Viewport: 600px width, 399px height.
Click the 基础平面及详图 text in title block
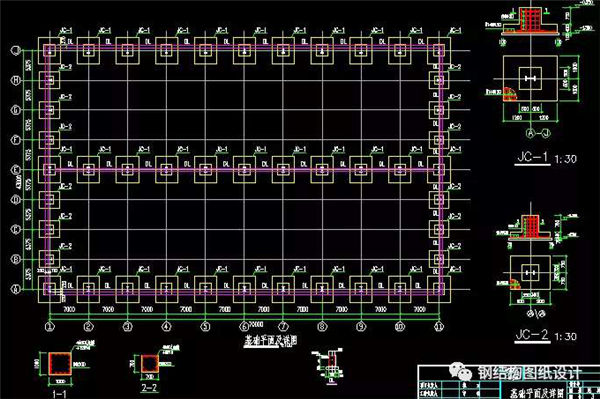pos(537,393)
